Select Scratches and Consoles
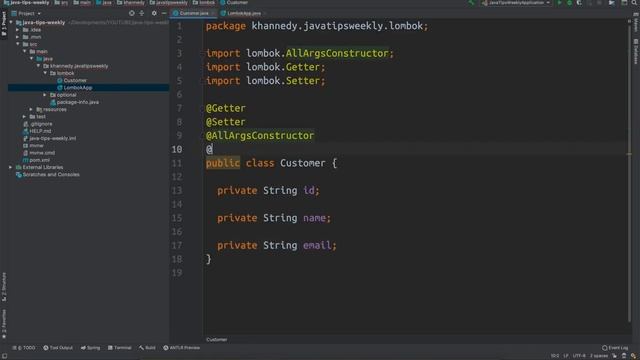Screen dimensions: 640x360 tap(48, 175)
